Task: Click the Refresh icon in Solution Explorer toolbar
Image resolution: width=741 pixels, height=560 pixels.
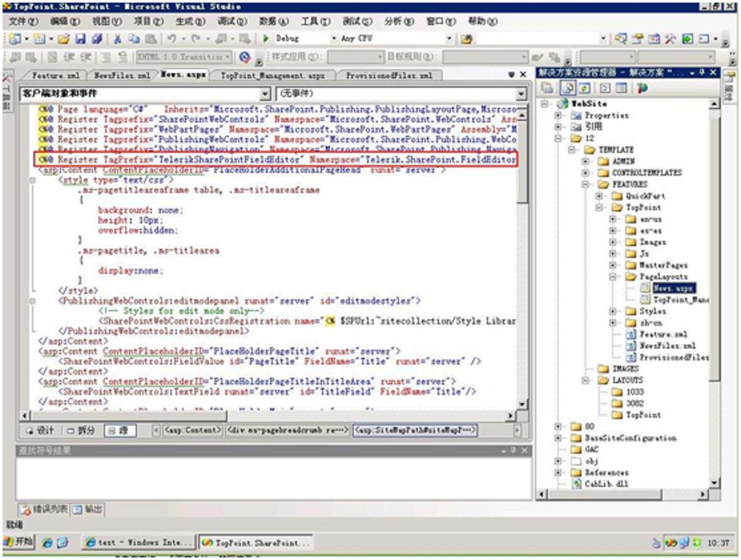Action: [x=584, y=88]
